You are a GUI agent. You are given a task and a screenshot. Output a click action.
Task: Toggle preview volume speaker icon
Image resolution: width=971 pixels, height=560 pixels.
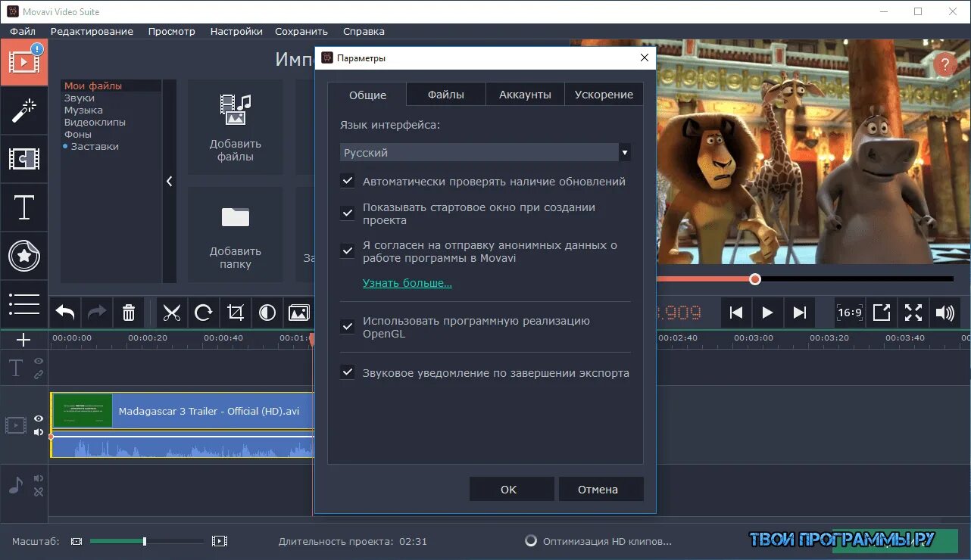point(944,313)
